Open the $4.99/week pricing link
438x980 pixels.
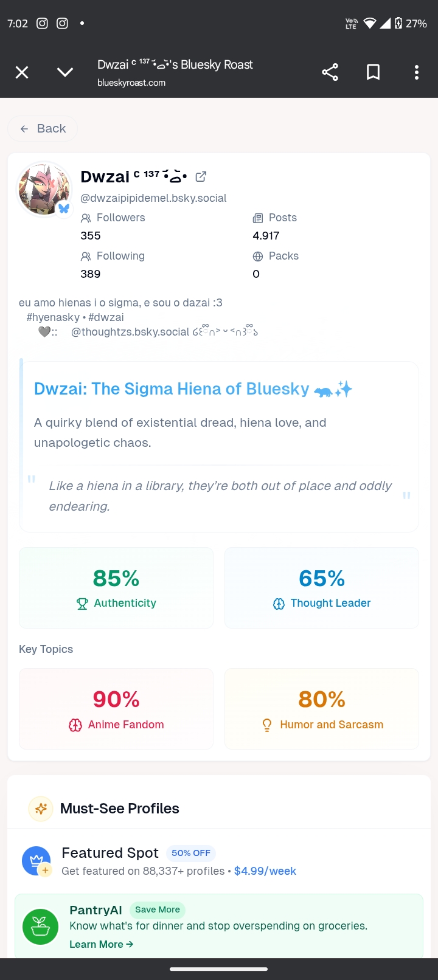[265, 871]
